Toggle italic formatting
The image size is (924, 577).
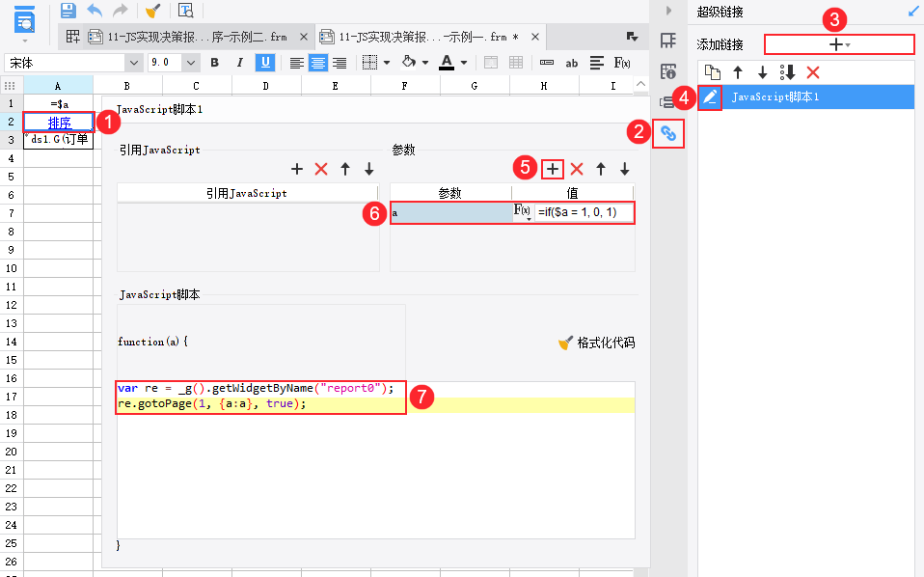(240, 63)
